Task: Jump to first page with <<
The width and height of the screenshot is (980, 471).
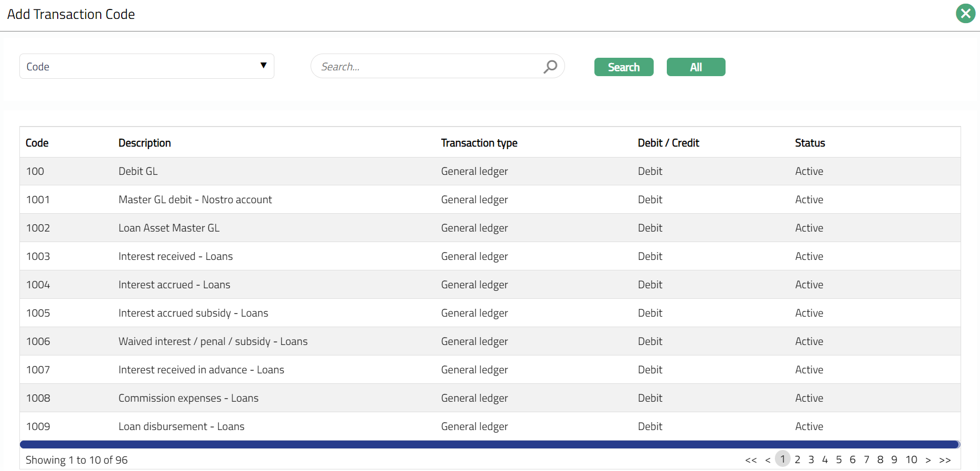Action: pos(751,460)
